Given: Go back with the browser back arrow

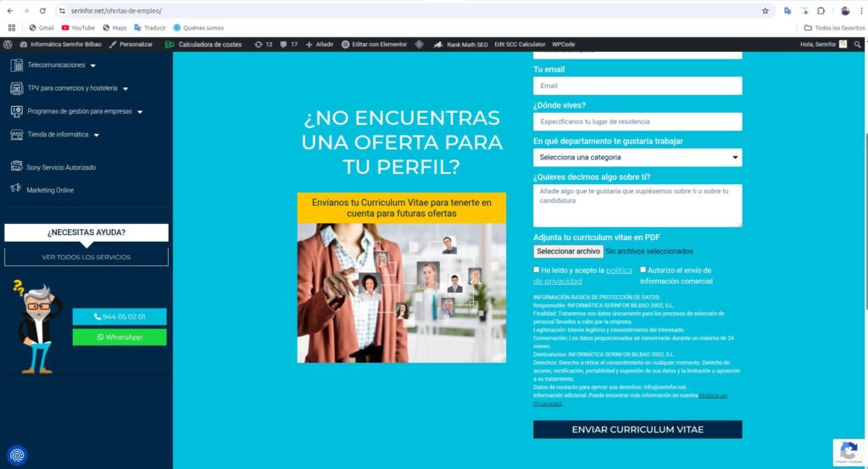Looking at the screenshot, I should tap(10, 10).
